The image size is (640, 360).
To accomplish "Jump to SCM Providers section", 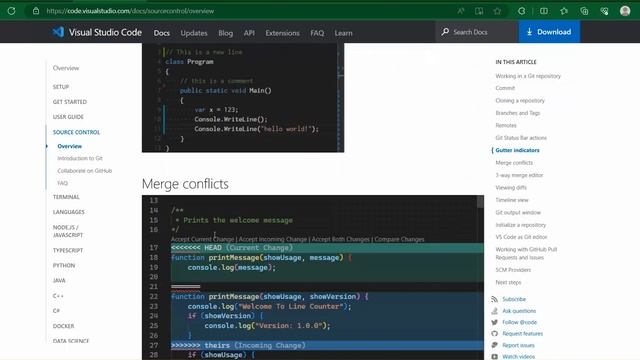I will pos(513,270).
